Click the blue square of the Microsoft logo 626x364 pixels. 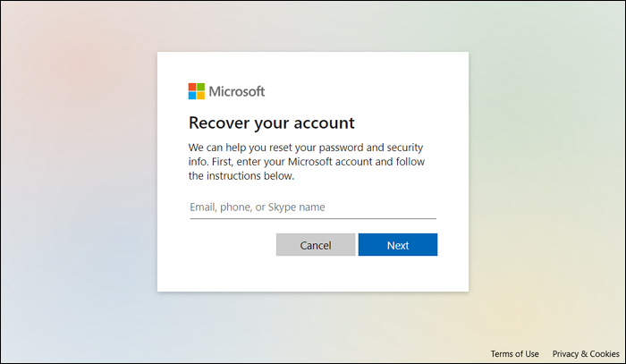point(192,95)
